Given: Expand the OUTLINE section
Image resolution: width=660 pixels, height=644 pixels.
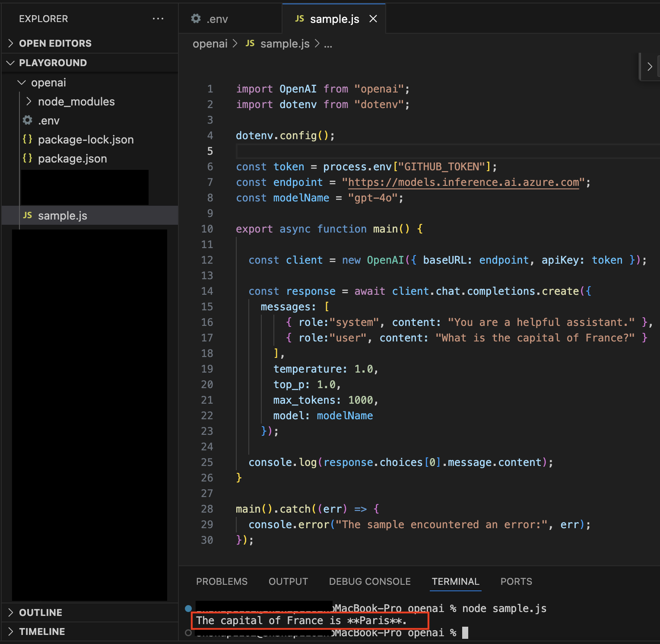Looking at the screenshot, I should coord(10,612).
